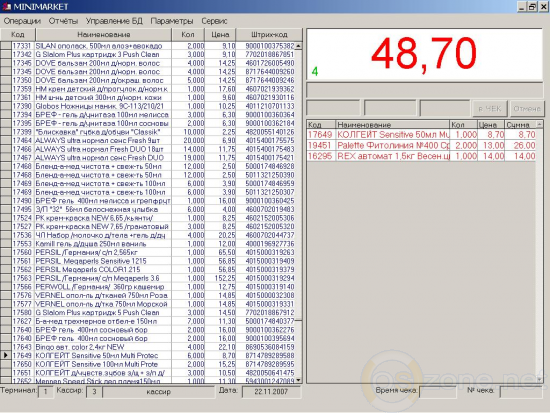Click the Кол column header in product list
550x413 pixels.
188,34
